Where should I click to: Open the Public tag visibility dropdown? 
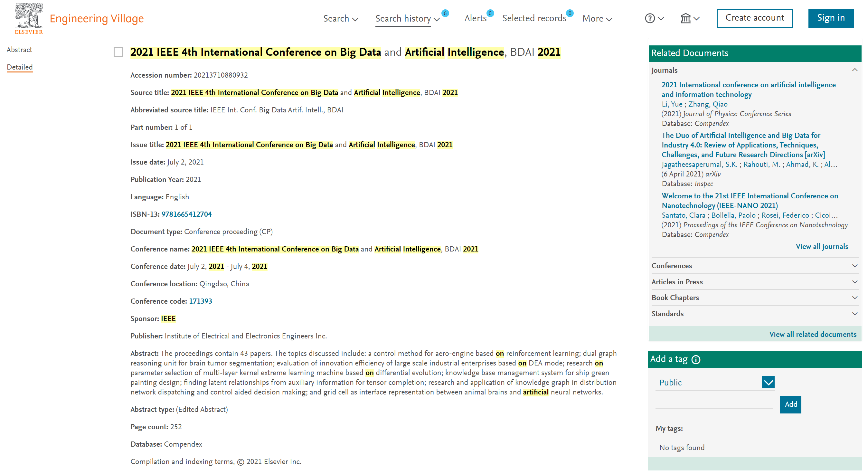coord(768,382)
